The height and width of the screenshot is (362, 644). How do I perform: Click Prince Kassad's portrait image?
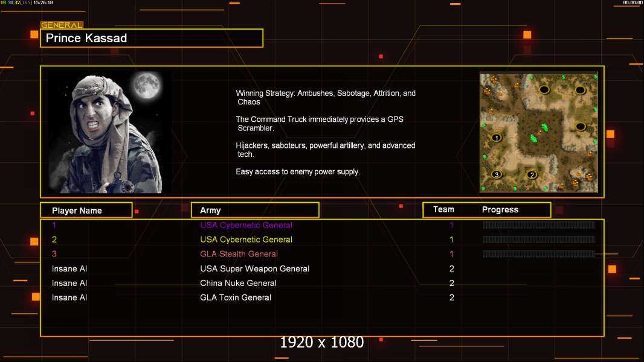tap(110, 132)
